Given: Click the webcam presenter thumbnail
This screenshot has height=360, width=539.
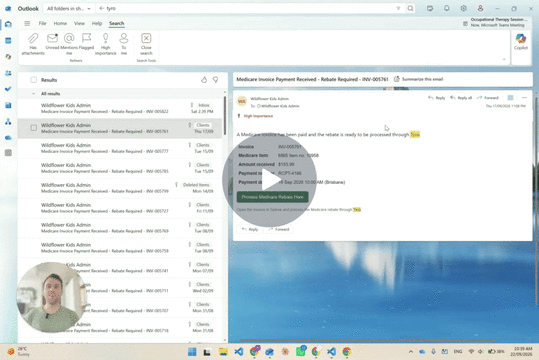Looking at the screenshot, I should 52,297.
